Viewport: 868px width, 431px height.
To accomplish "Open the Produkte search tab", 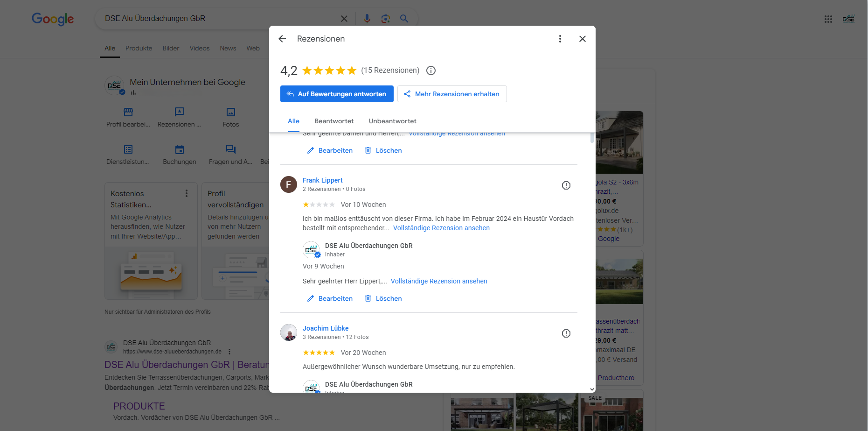I will [x=139, y=48].
